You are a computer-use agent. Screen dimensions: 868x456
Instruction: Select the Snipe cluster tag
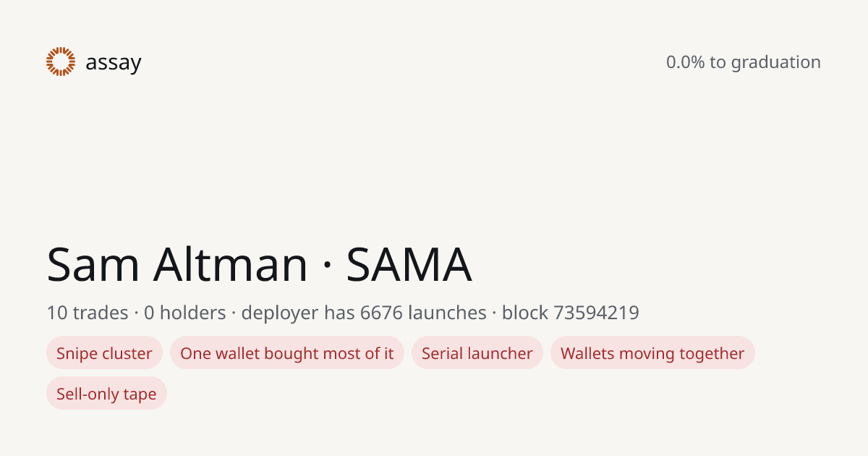[x=105, y=353]
